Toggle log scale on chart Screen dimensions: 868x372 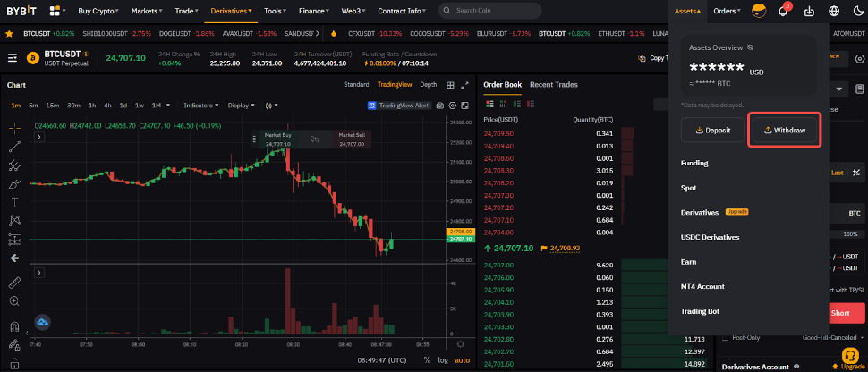click(x=443, y=359)
